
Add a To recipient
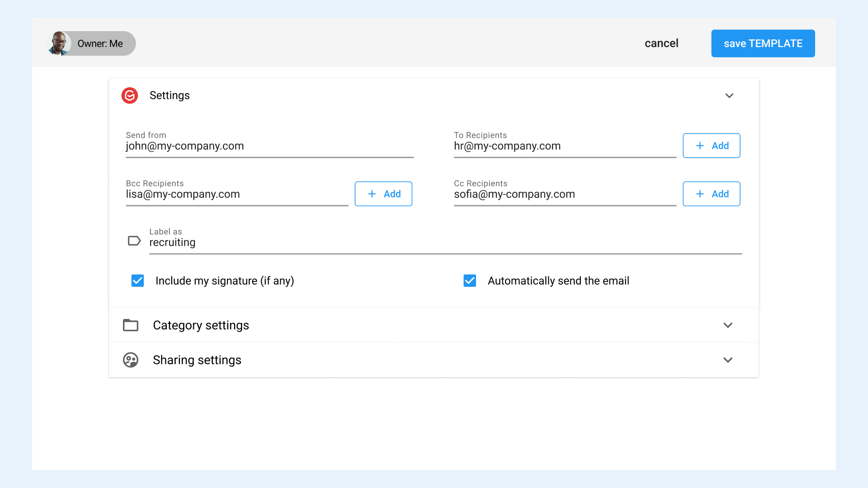pos(711,145)
